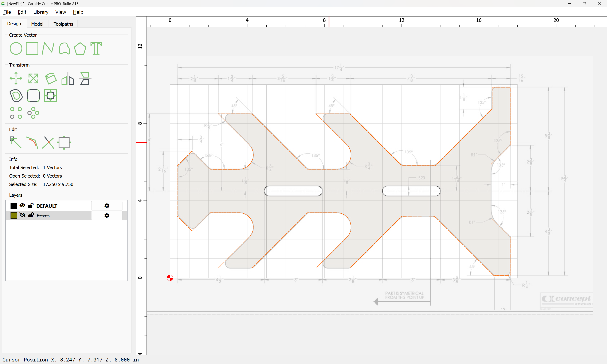Click the 8 mark on vertical ruler
Viewport: 607px width, 364px height.
pos(140,123)
